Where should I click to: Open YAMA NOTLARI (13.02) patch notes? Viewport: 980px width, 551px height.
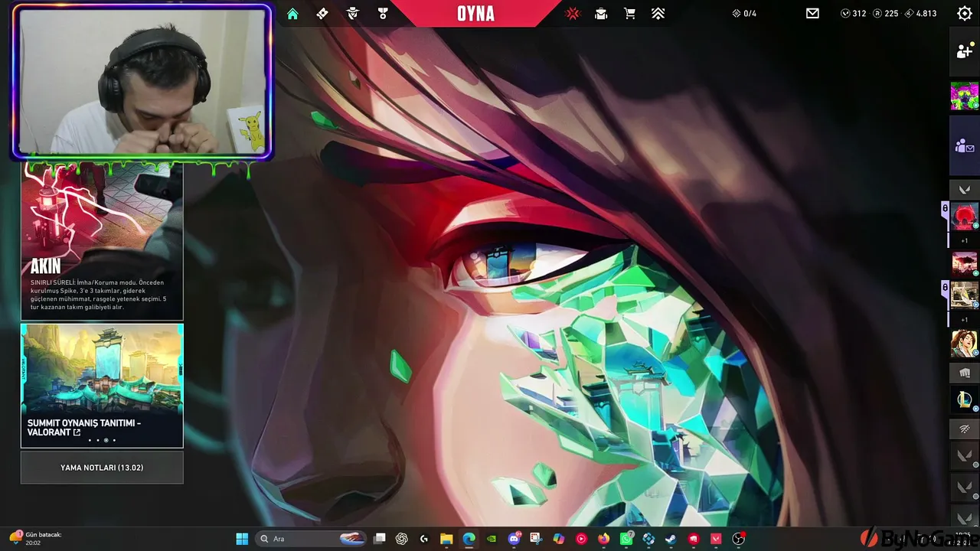pyautogui.click(x=102, y=468)
